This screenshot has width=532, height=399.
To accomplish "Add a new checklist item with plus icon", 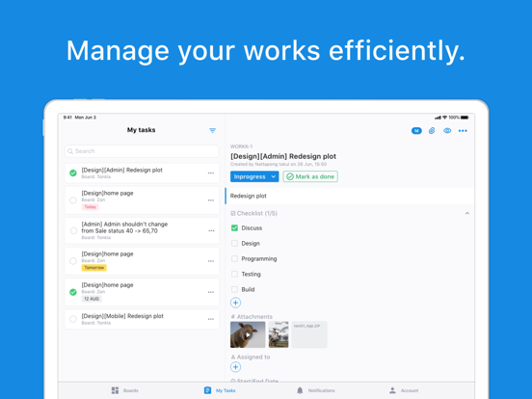I will [x=235, y=303].
